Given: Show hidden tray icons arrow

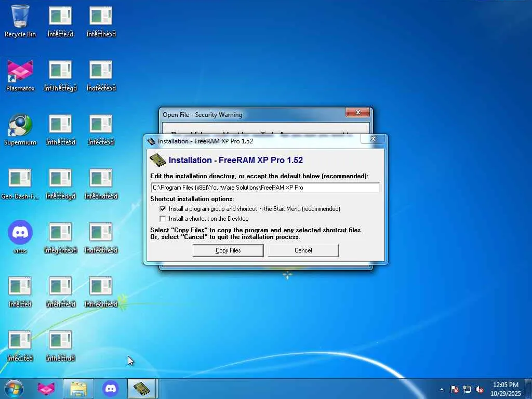Looking at the screenshot, I should click(442, 389).
